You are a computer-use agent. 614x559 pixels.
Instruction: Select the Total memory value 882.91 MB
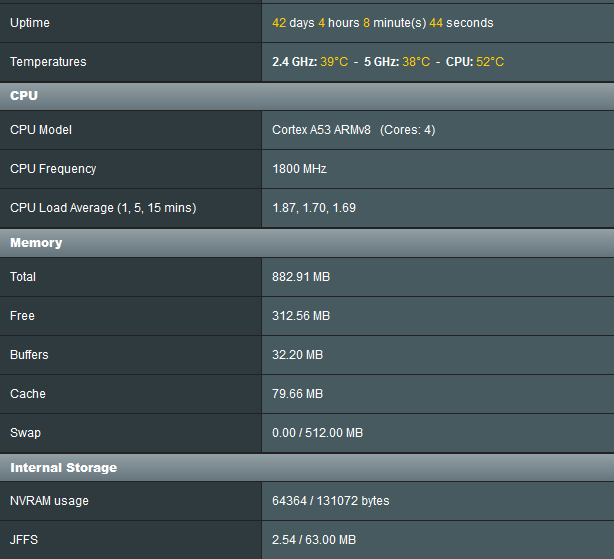point(301,277)
